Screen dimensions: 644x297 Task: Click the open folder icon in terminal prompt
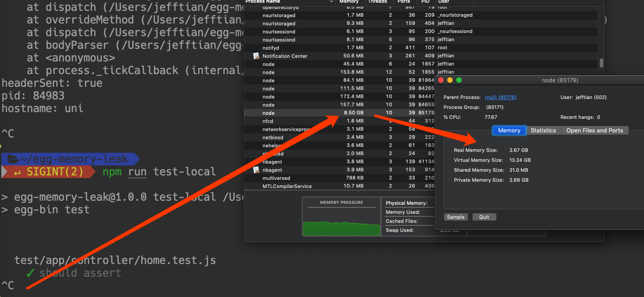13,159
